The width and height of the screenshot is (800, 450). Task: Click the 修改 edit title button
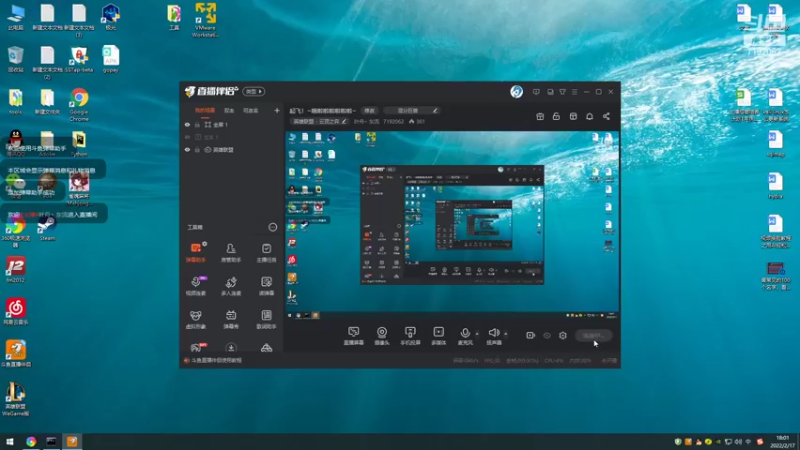point(369,110)
